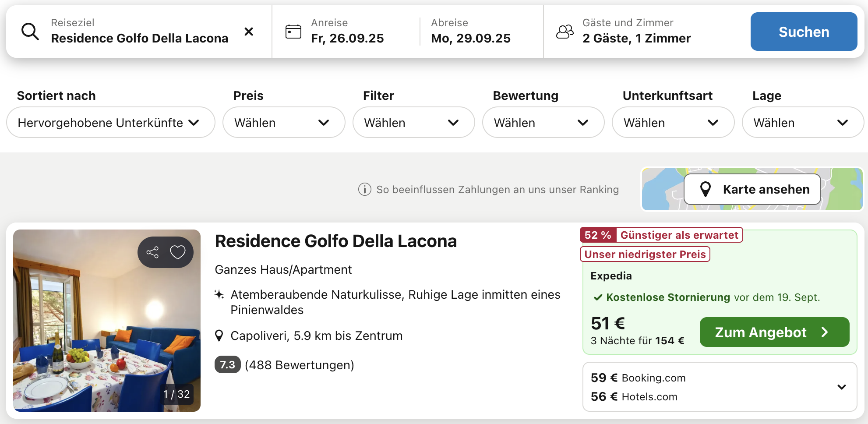Click the Atemberaubende Naturkulisse description
Viewport: 868px width, 424px height.
click(395, 302)
